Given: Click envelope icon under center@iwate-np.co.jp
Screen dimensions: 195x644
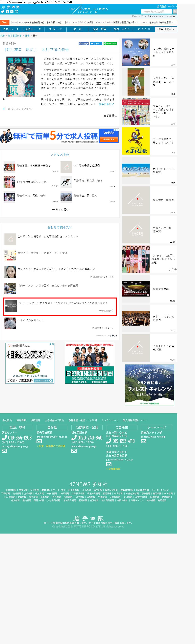Looking at the screenshot, I should point(143,441).
